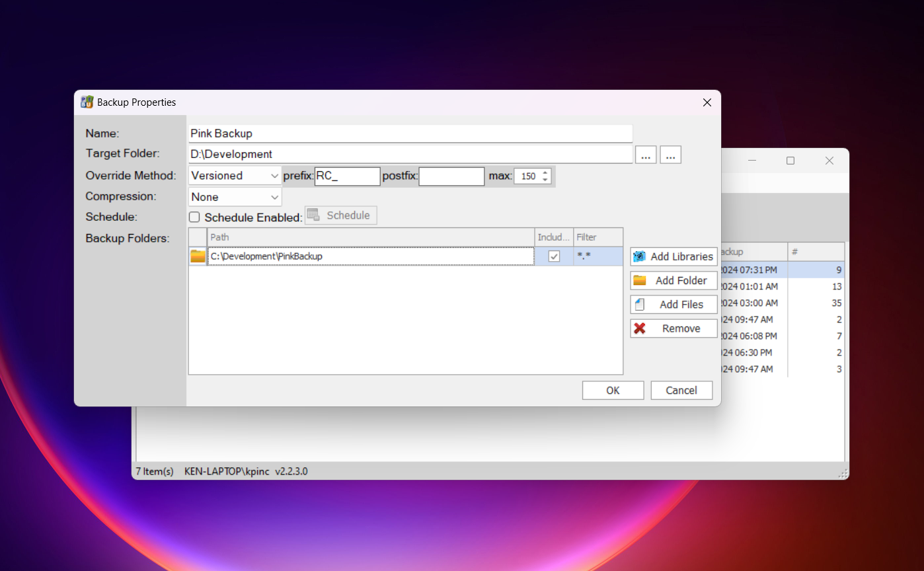Click the Path column header
The height and width of the screenshot is (571, 924).
(370, 237)
